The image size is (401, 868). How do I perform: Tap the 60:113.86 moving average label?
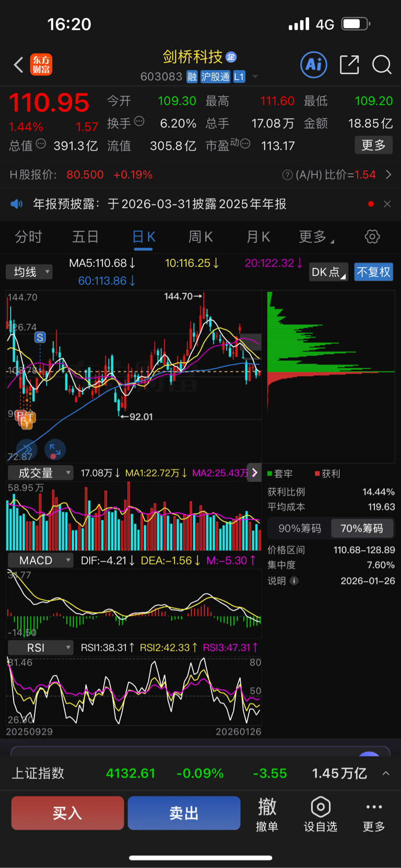point(107,281)
